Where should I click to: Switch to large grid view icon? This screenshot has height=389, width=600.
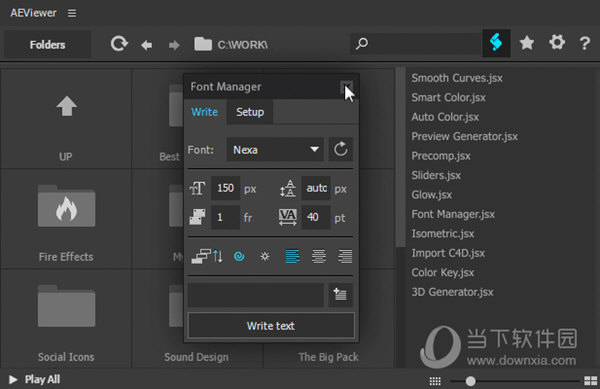click(591, 381)
